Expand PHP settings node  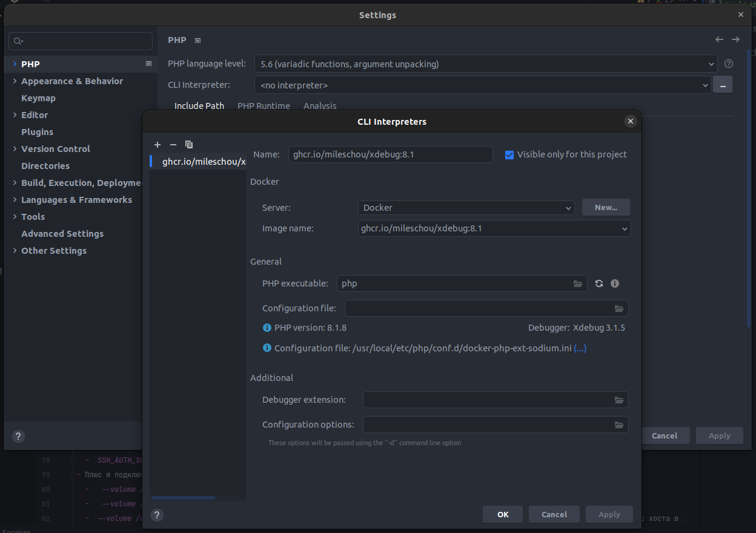(15, 64)
